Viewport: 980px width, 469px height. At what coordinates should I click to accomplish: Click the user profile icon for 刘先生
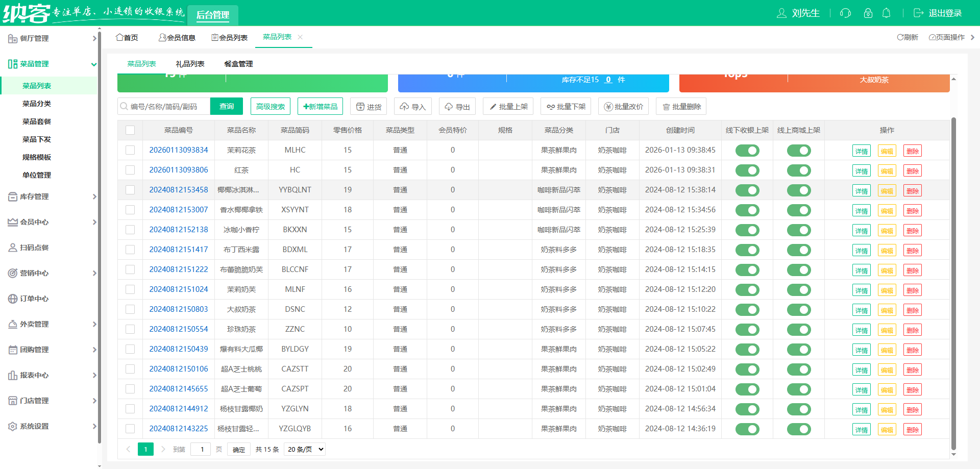781,13
